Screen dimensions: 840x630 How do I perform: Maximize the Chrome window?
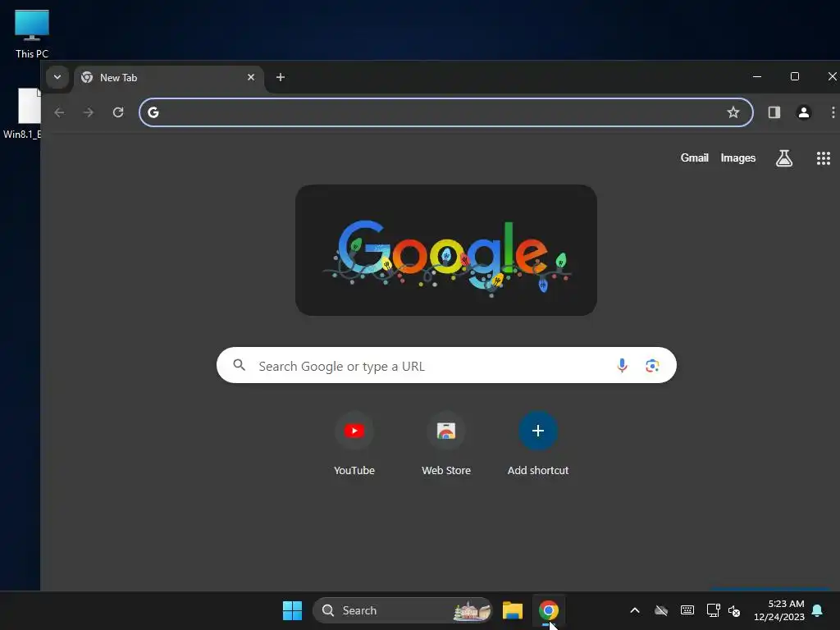point(795,77)
